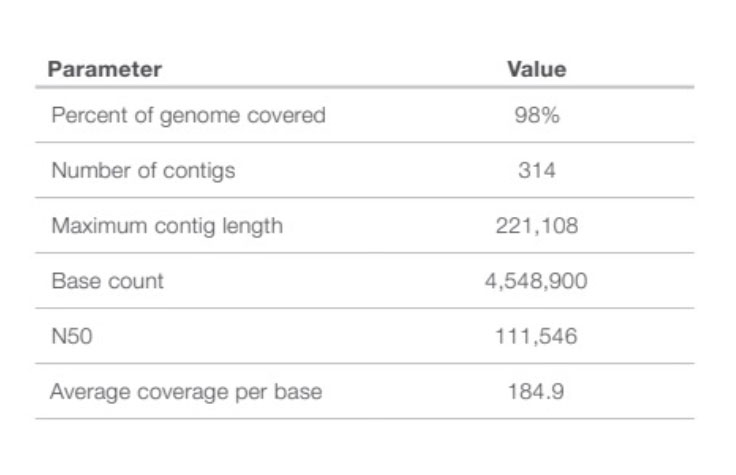Select the 4,548,900 value cell

(x=536, y=281)
